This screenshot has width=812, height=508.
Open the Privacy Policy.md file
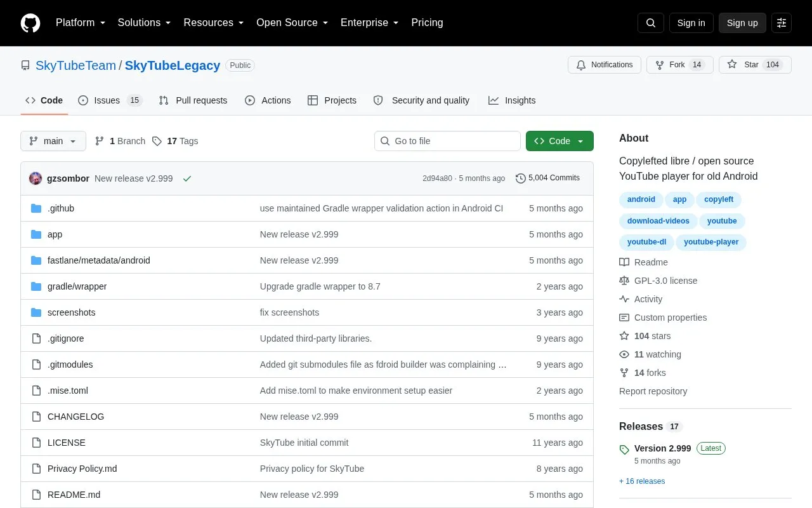coord(82,469)
